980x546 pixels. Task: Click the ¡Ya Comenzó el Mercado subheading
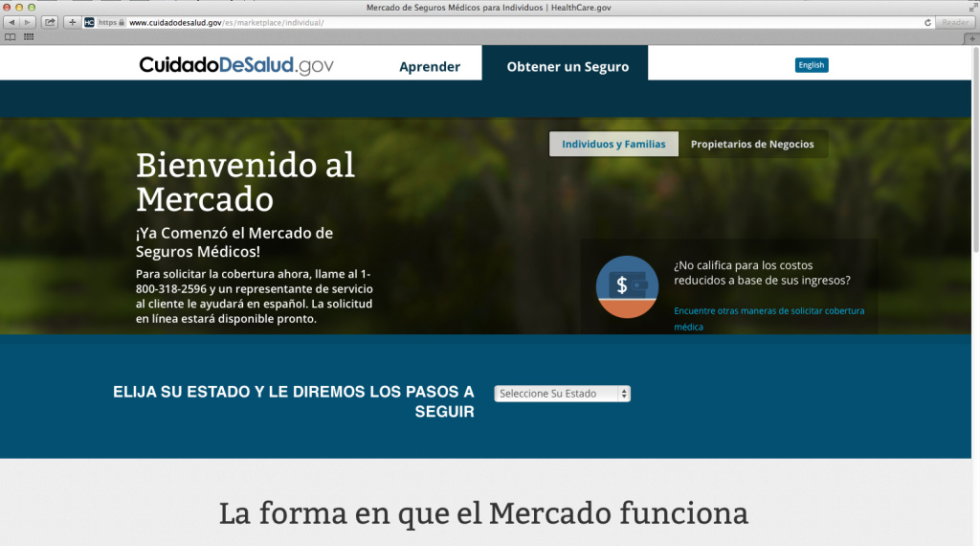pyautogui.click(x=234, y=242)
